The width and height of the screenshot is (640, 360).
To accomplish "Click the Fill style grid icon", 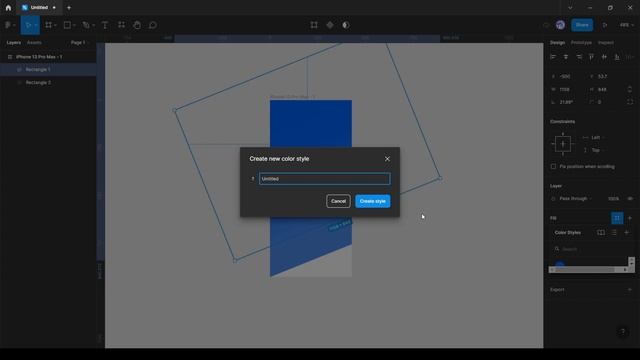I will pyautogui.click(x=617, y=218).
